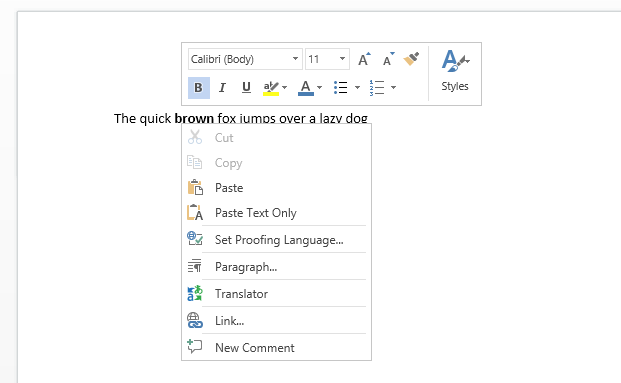Apply yellow text highlight color

point(271,88)
